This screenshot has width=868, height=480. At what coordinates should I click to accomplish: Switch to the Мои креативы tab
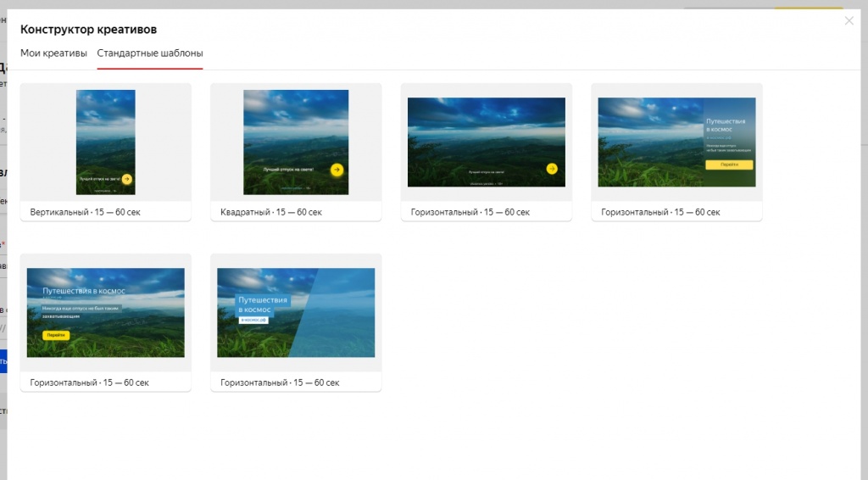click(x=53, y=53)
